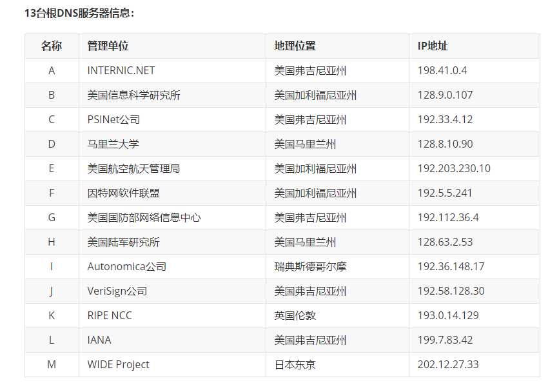Click IP address '193.0.14.129'
559x392 pixels.
(x=448, y=316)
